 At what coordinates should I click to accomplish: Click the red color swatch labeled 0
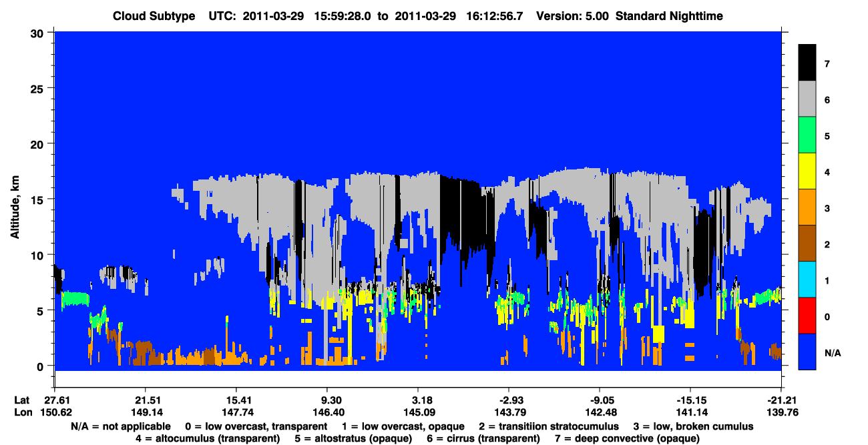point(807,316)
